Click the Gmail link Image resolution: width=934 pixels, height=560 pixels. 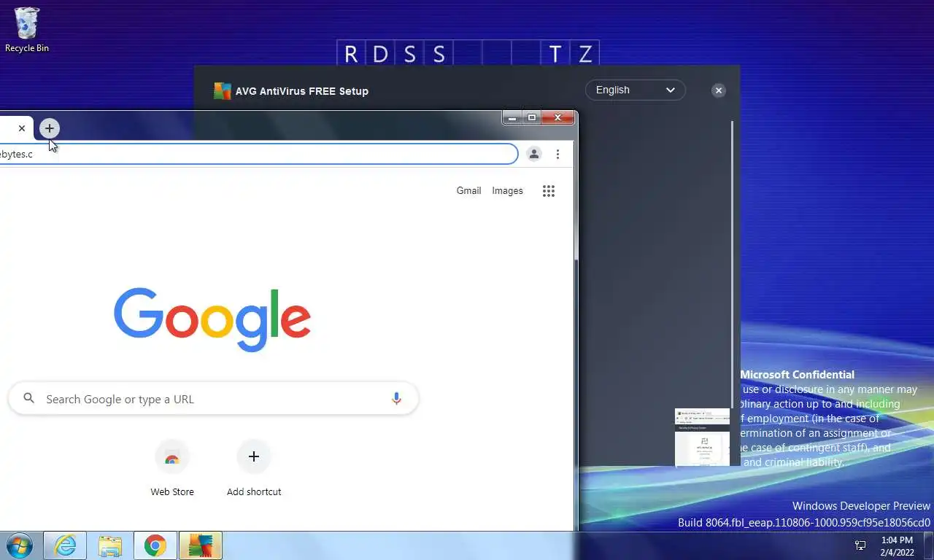point(468,190)
